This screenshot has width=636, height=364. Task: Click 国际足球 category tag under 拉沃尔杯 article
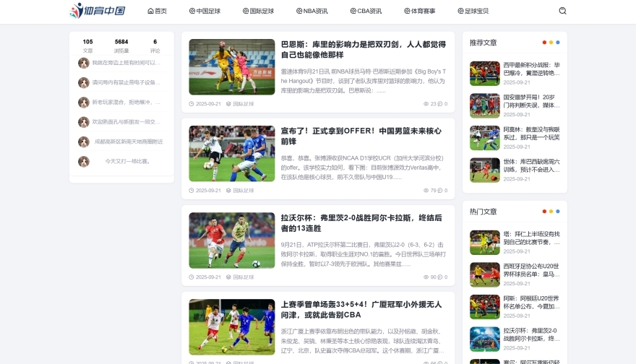click(x=244, y=277)
